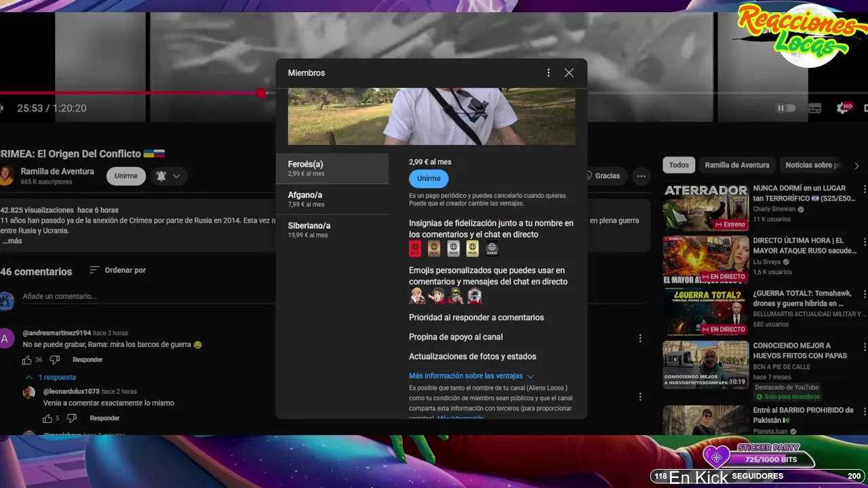Viewport: 868px width, 488px height.
Task: Close the Miembros dialog
Action: click(x=569, y=73)
